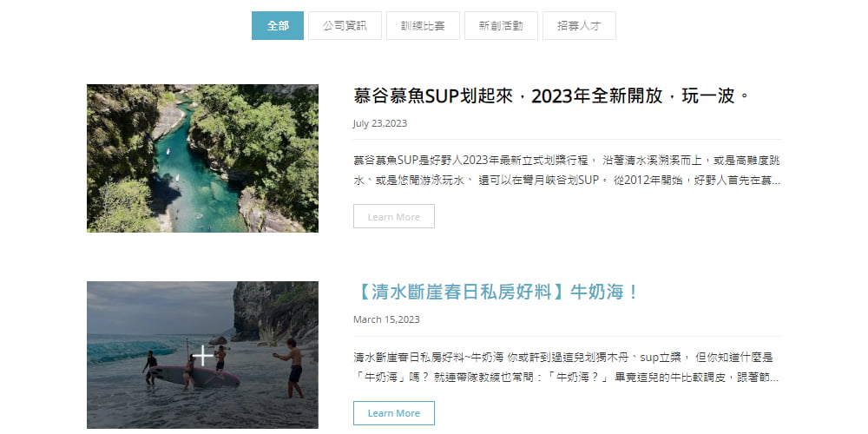The width and height of the screenshot is (868, 434).
Task: Open the 訓練比賽 category tab
Action: (x=423, y=25)
